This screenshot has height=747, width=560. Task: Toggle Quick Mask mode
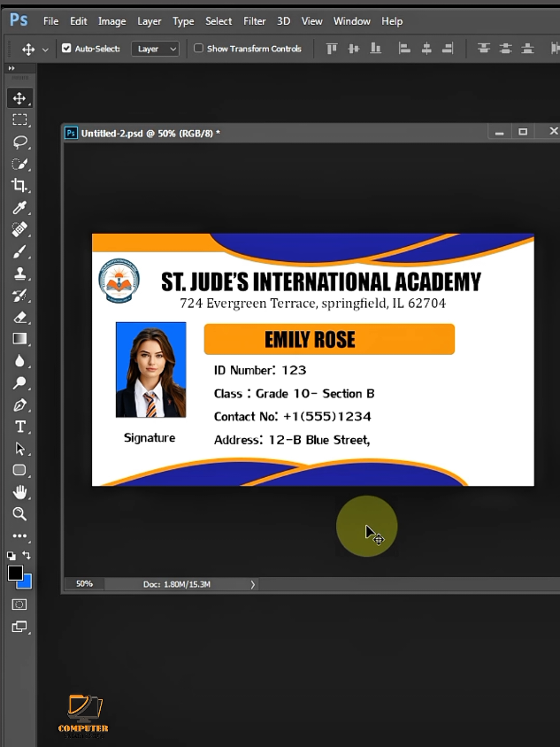click(x=19, y=605)
